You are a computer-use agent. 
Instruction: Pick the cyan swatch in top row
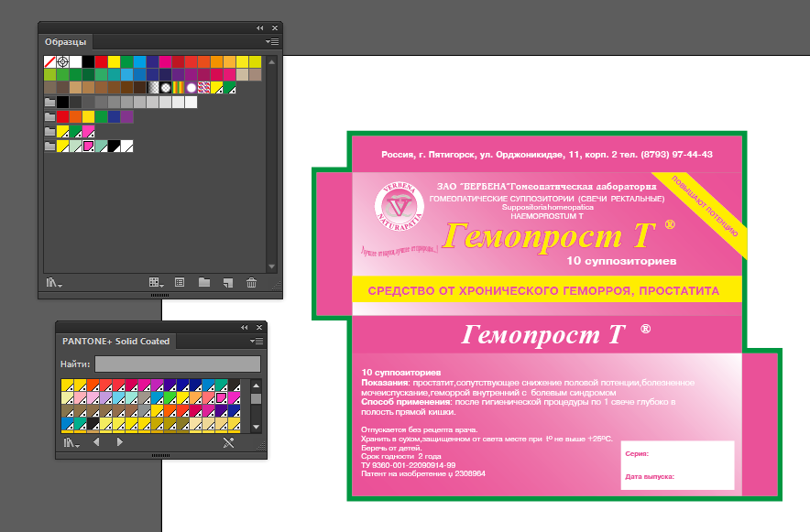139,62
